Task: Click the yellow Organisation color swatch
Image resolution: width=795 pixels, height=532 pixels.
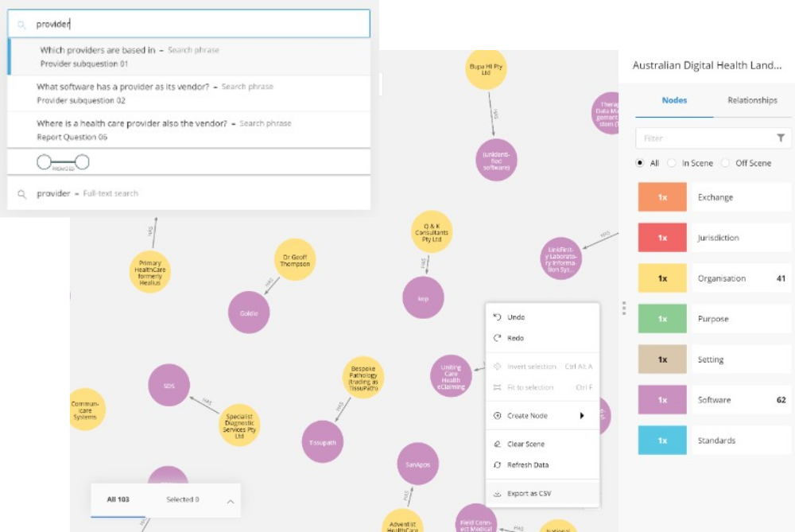Action: (x=662, y=278)
